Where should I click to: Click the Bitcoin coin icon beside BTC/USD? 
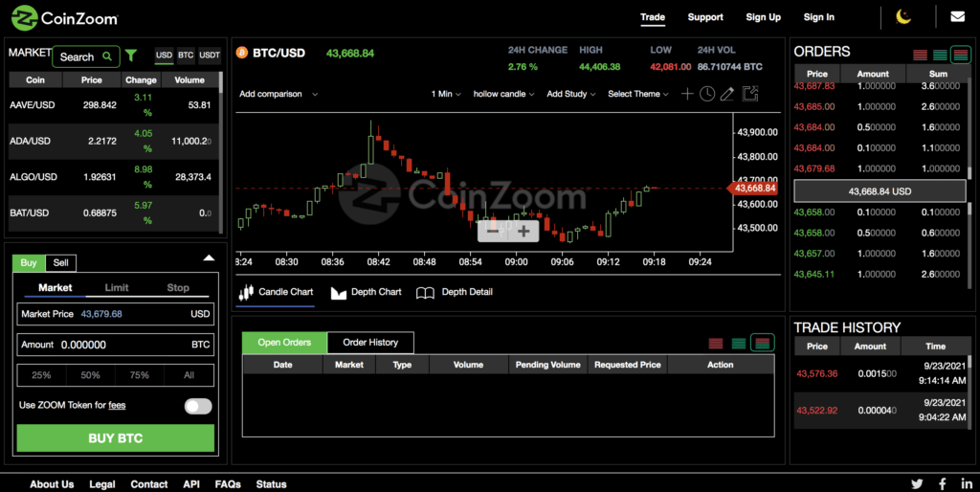242,53
